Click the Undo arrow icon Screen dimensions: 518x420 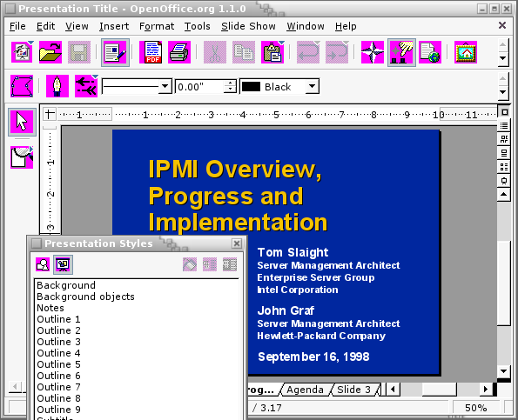pos(308,52)
